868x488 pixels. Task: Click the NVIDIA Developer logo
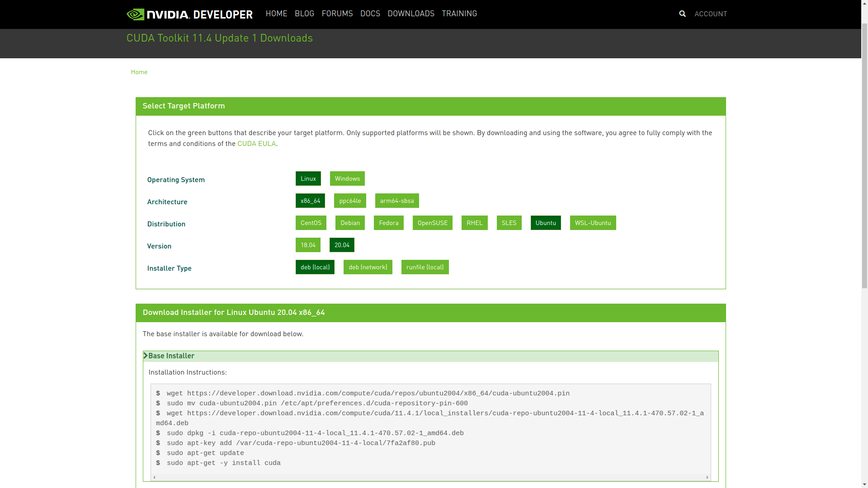189,14
